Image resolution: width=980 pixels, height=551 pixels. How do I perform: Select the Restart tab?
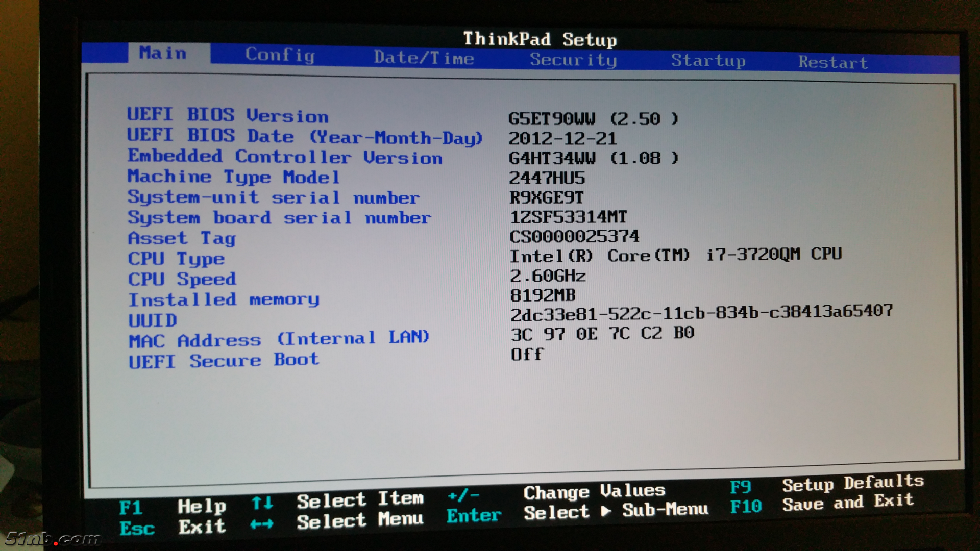832,62
